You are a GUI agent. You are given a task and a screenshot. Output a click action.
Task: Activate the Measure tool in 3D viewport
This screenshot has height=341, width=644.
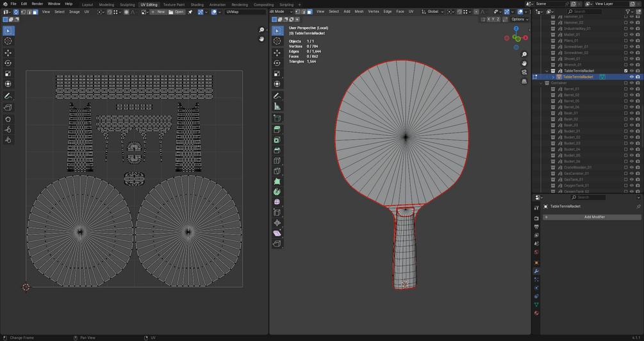(277, 106)
